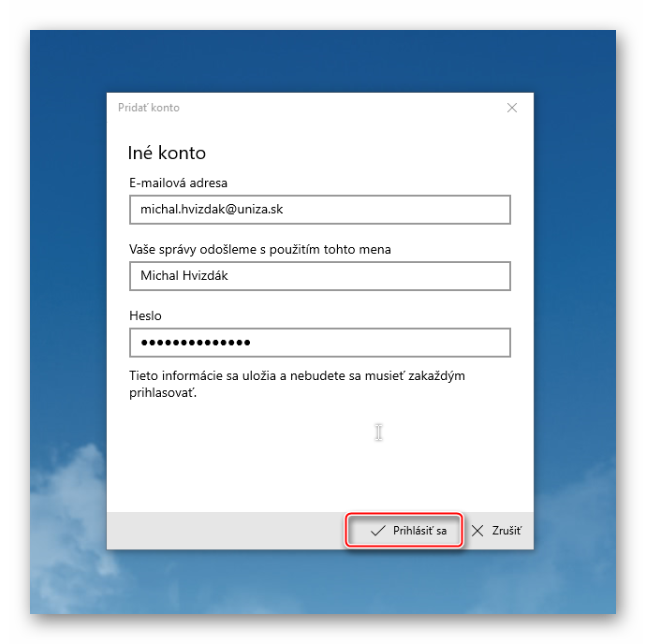Cancel with the Zrušiť button
The image size is (646, 644).
(496, 531)
